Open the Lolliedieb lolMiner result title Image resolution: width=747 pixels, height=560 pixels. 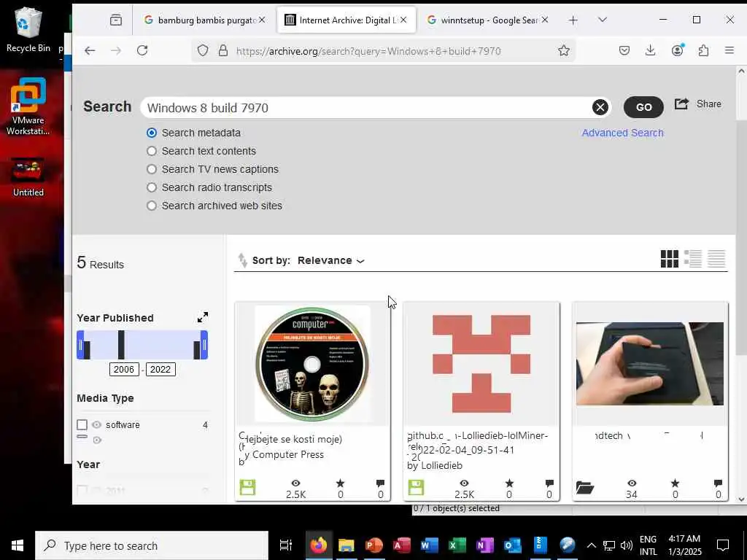coord(478,443)
